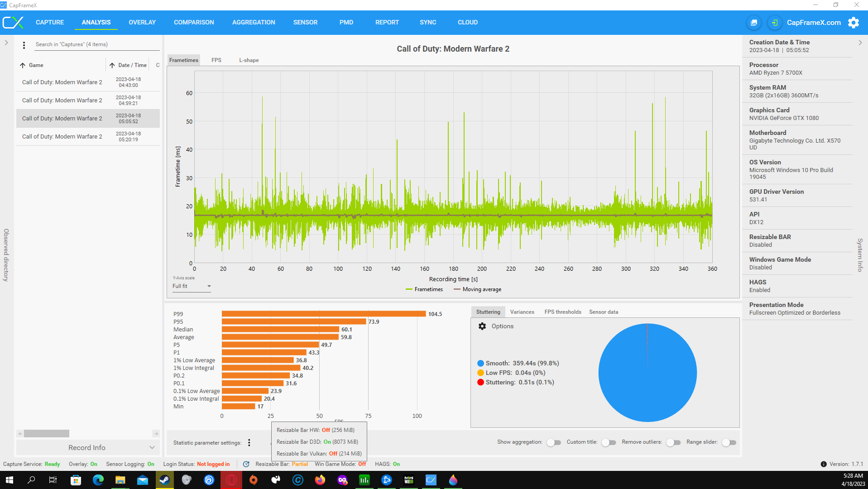
Task: Open Task View on the taskbar
Action: pos(53,480)
